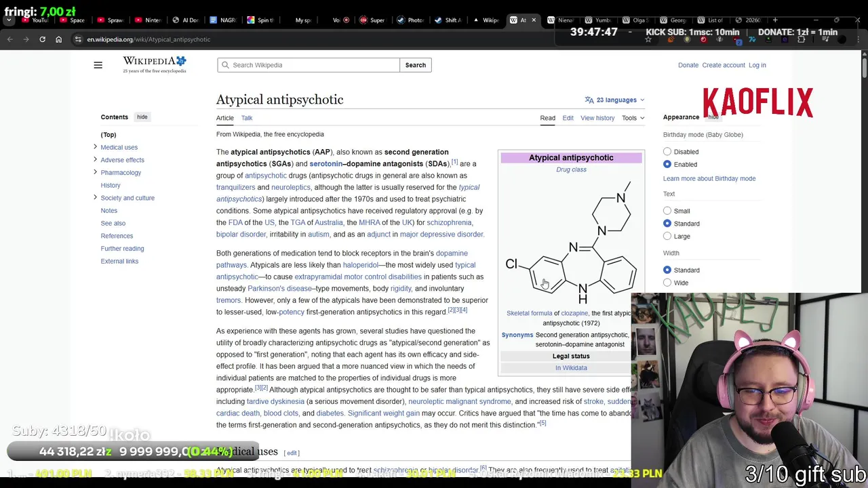This screenshot has height=488, width=868.
Task: Open the clozapine link in image caption
Action: point(574,313)
